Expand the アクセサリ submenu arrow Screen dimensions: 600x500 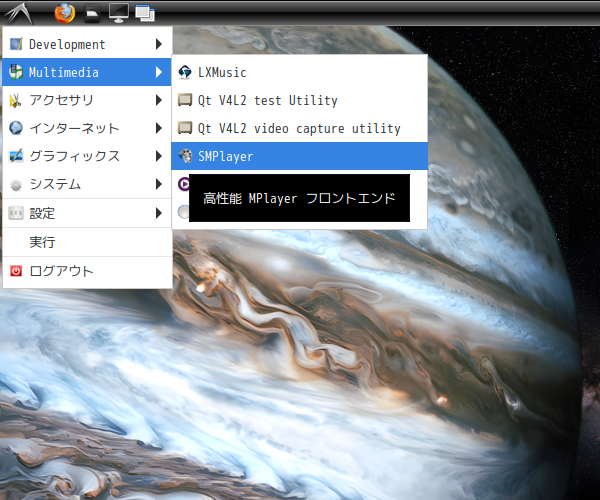(x=159, y=100)
